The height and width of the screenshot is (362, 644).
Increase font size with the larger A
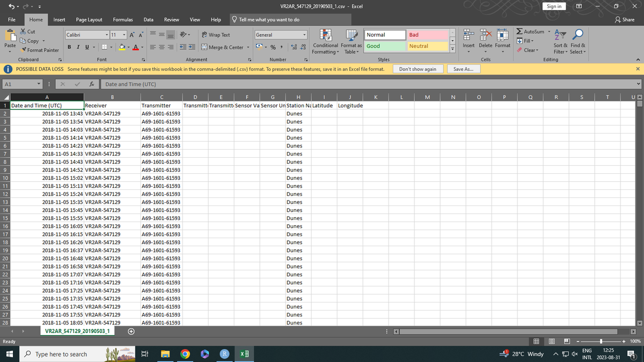[x=131, y=35]
